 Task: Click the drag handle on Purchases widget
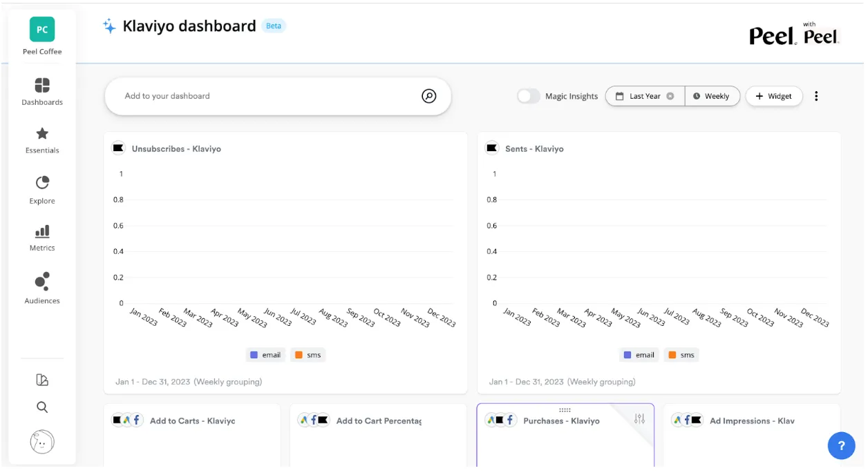click(565, 410)
